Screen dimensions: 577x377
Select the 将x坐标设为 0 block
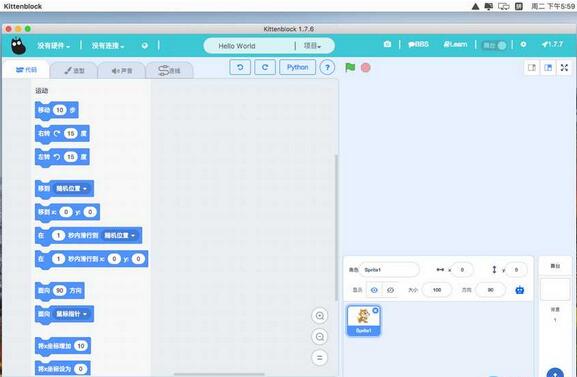tap(63, 369)
